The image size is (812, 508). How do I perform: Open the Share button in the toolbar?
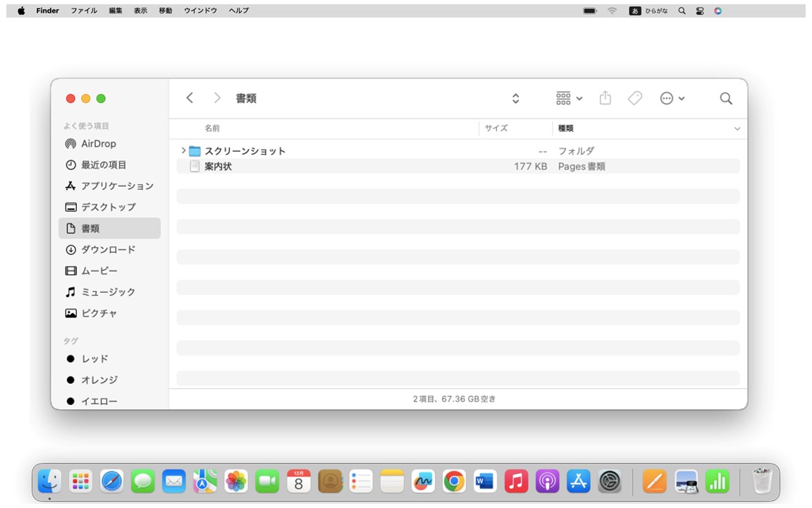point(605,98)
